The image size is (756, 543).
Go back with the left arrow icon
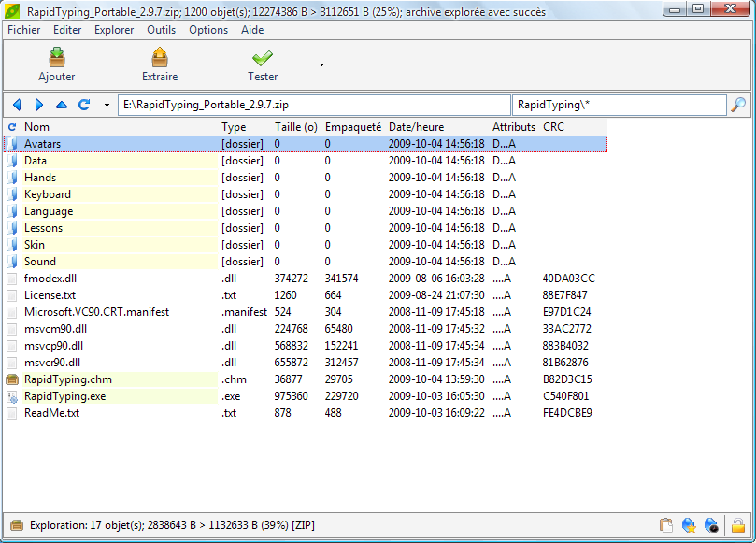click(17, 105)
